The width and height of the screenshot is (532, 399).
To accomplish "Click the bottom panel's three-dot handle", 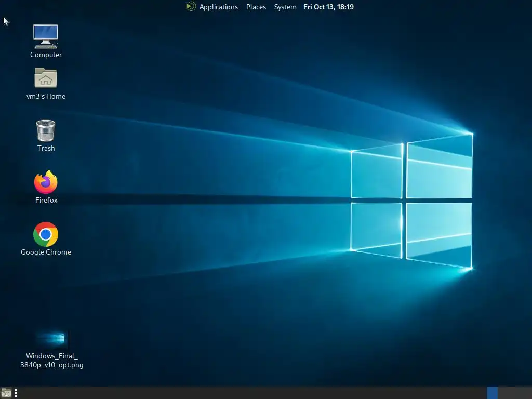I will point(16,393).
